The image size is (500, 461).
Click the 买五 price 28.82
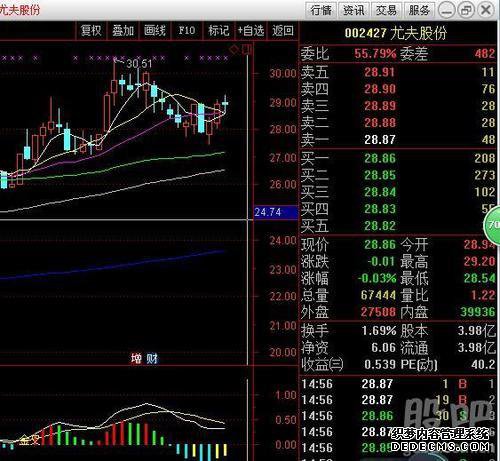click(379, 226)
